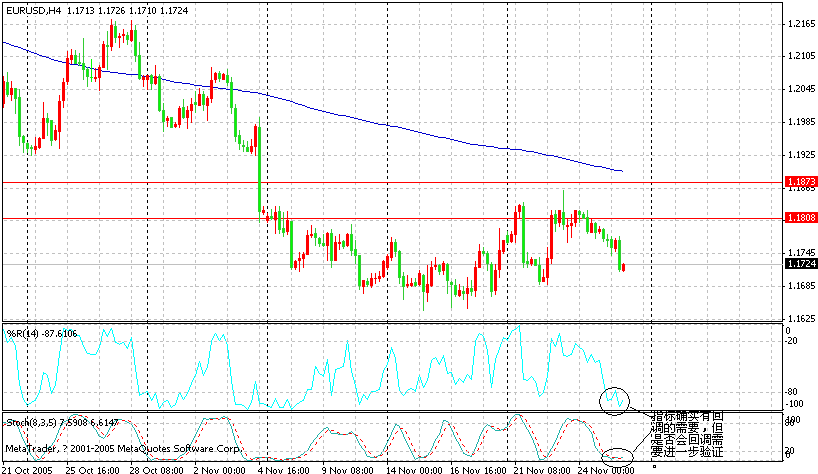Click the MetaQuotes Software Corp copyright text
818x474 pixels.
[x=123, y=448]
